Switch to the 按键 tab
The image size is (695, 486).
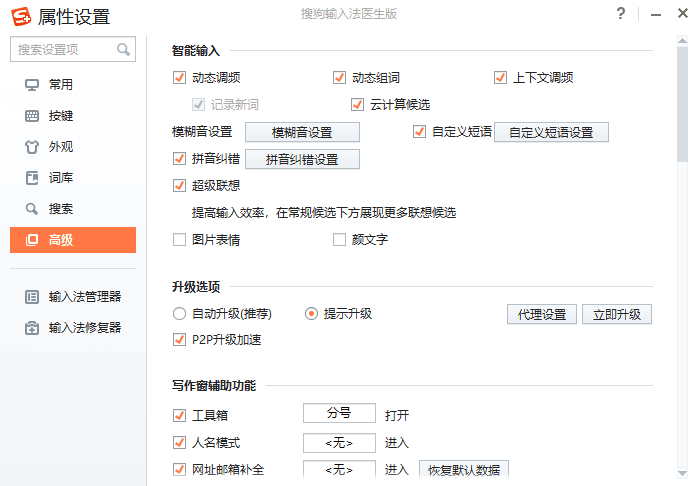point(73,116)
